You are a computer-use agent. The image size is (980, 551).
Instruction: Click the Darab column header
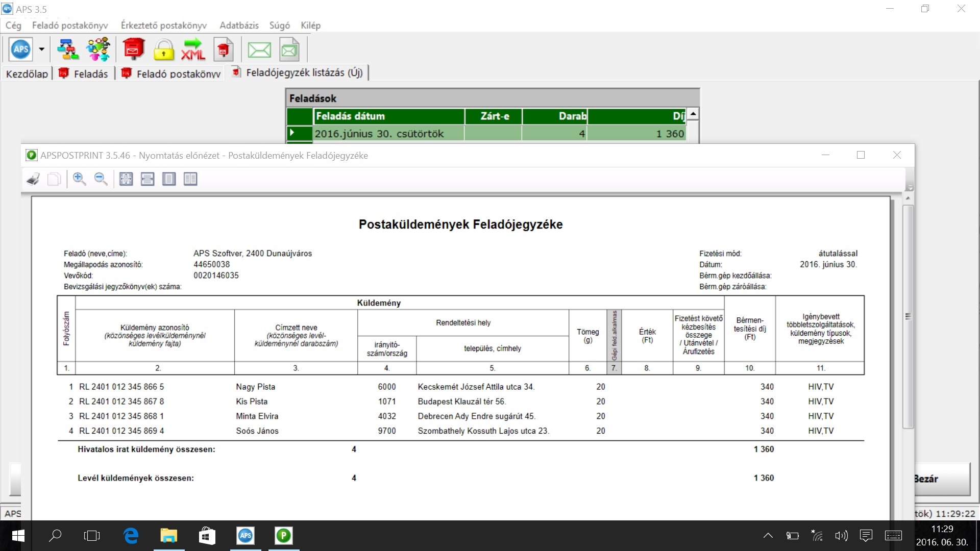(555, 116)
